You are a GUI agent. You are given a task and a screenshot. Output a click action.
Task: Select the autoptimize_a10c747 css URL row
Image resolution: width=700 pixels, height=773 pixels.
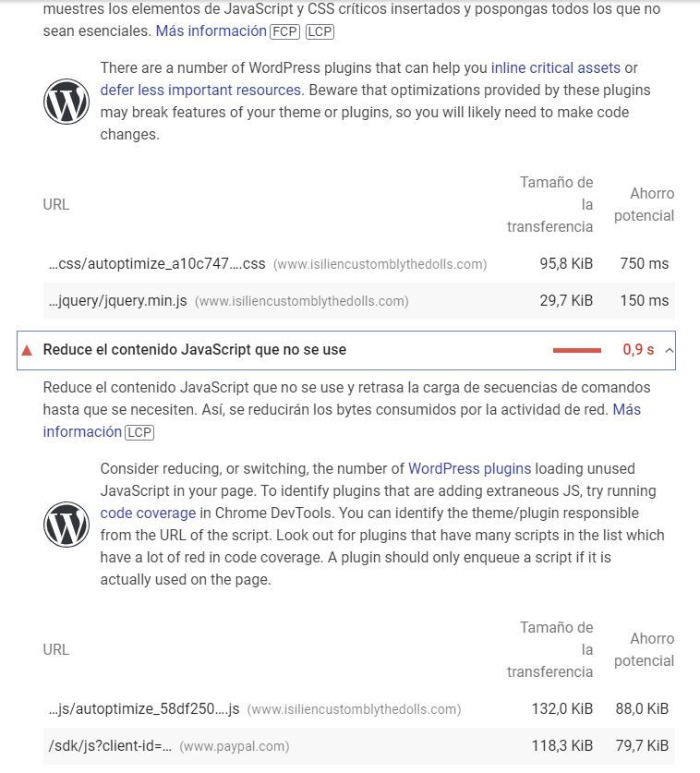click(x=359, y=264)
